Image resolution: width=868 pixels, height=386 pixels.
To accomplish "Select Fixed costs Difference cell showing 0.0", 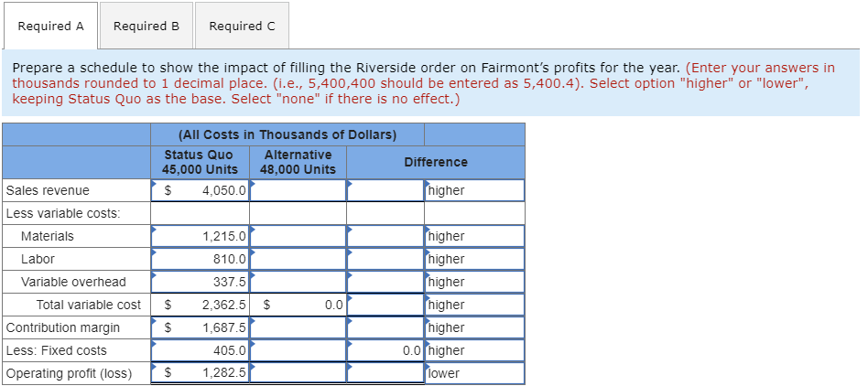I will click(x=385, y=350).
